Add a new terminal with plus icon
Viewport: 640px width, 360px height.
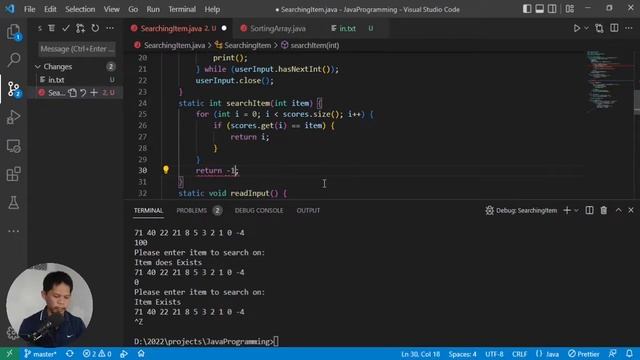coord(567,210)
